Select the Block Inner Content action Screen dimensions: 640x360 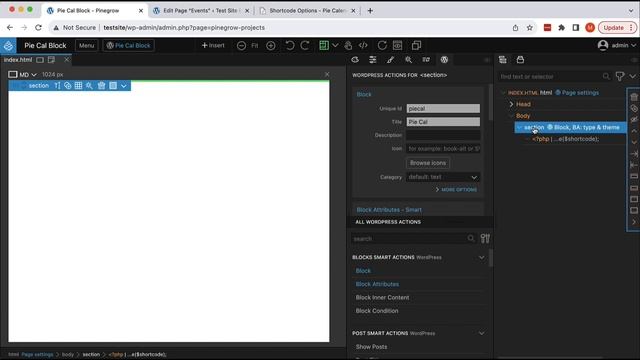382,298
